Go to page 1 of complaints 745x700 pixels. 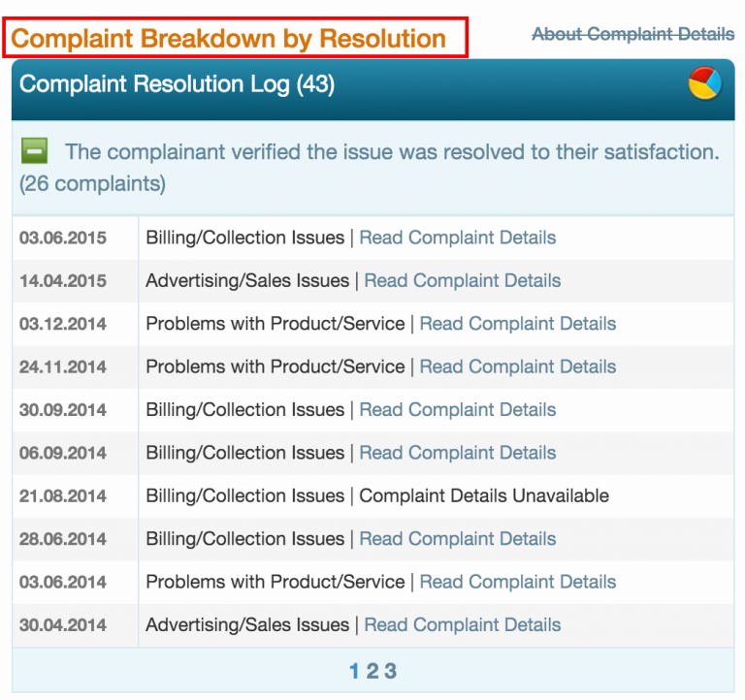pyautogui.click(x=354, y=671)
